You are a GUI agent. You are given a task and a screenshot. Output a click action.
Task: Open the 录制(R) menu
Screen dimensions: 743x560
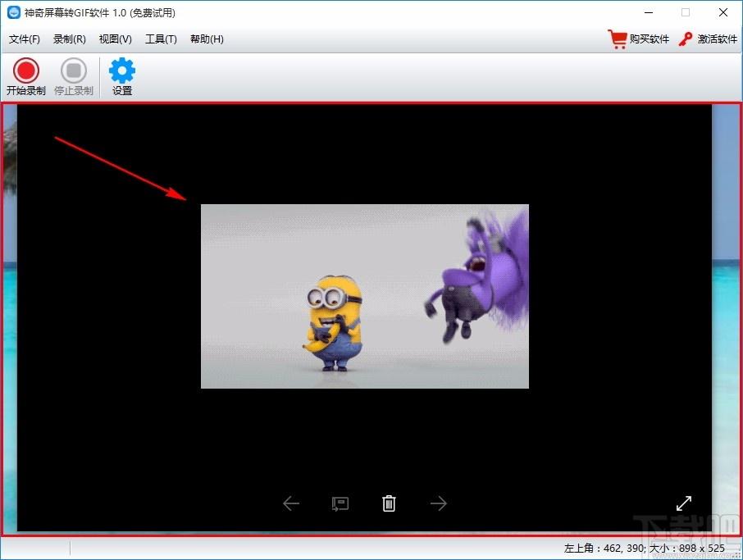point(69,39)
